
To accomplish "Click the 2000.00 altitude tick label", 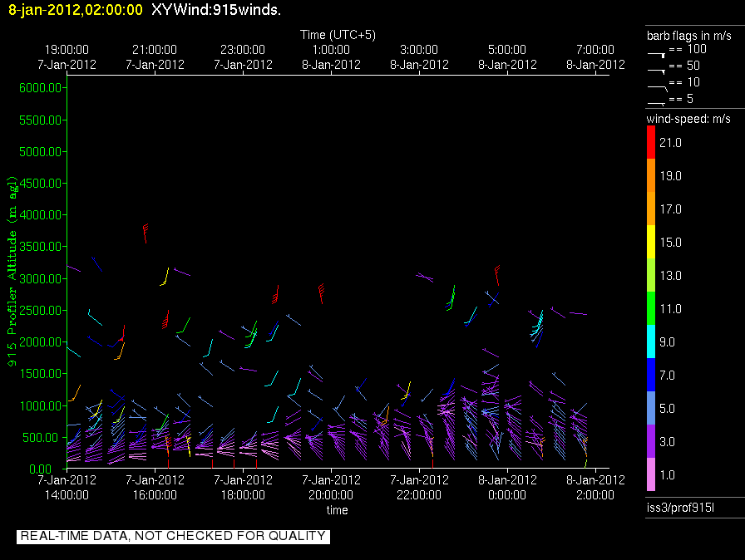I will coord(41,342).
